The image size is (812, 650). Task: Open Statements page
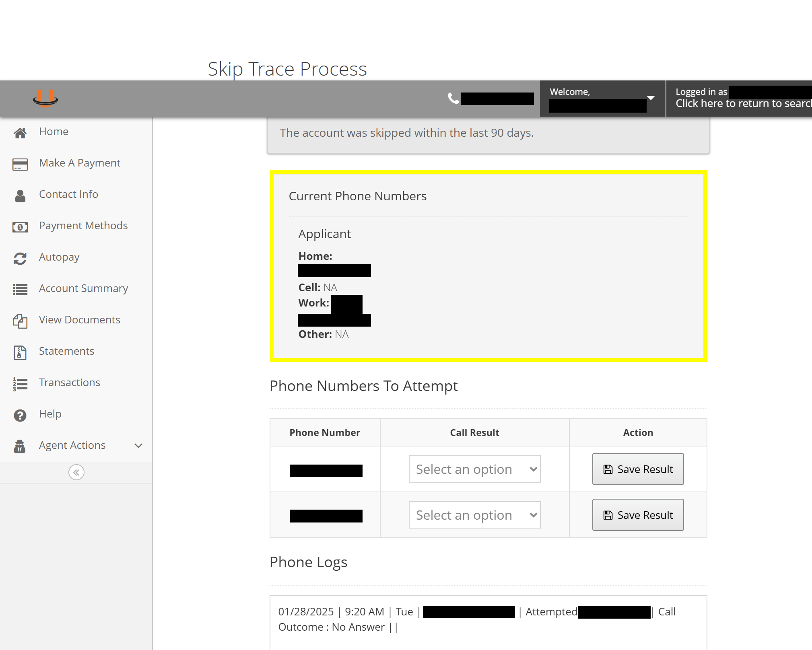coord(66,351)
